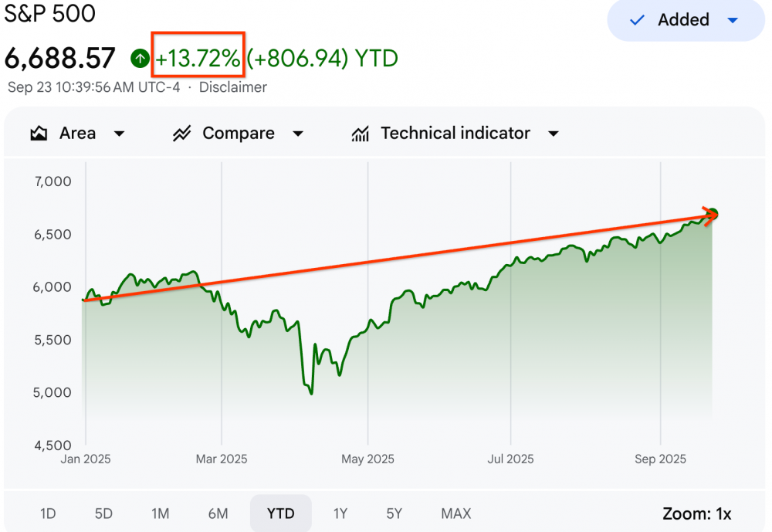Image resolution: width=772 pixels, height=532 pixels.
Task: Show the 1Y time range
Action: (340, 513)
